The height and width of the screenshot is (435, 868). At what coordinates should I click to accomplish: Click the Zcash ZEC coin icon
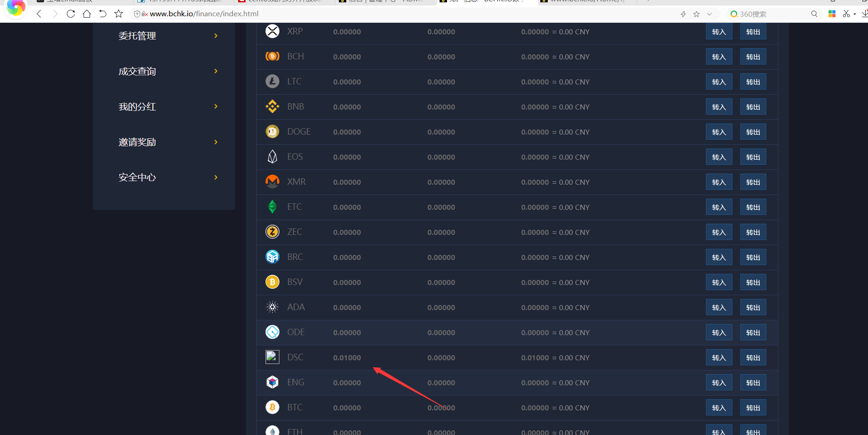[272, 232]
